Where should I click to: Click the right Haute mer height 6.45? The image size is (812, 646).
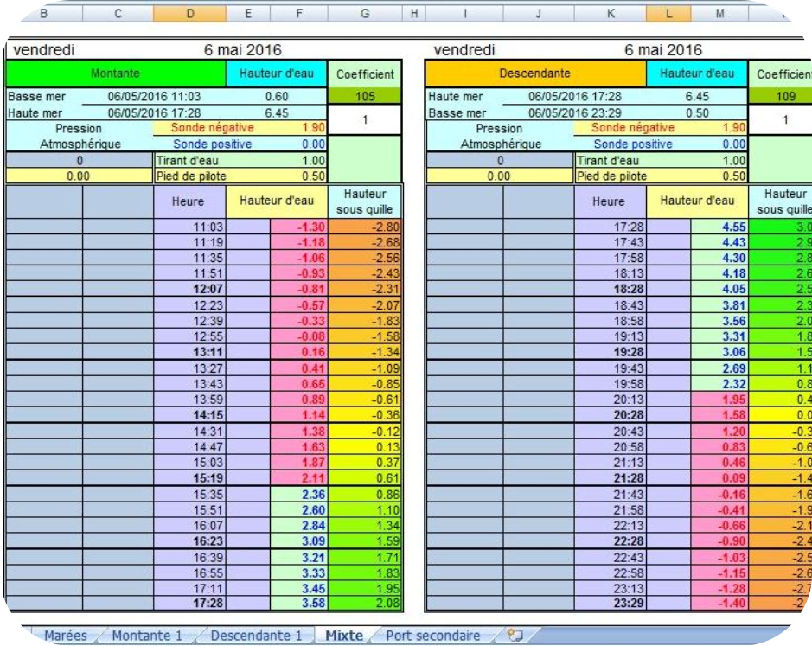click(x=696, y=97)
